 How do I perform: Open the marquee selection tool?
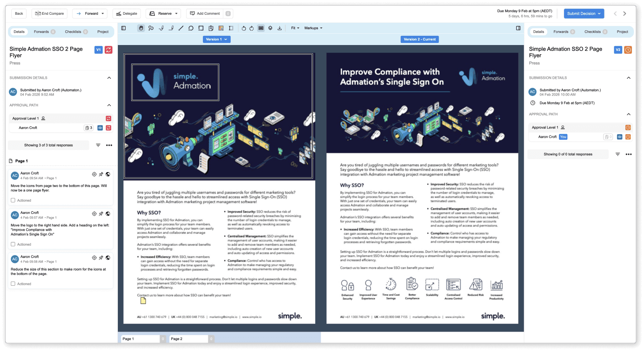click(231, 28)
